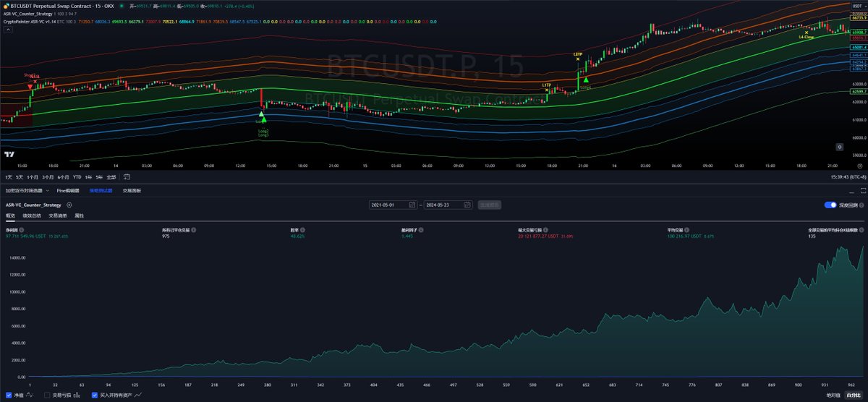
Task: Click the end date field 2024-05-23
Action: (x=449, y=205)
